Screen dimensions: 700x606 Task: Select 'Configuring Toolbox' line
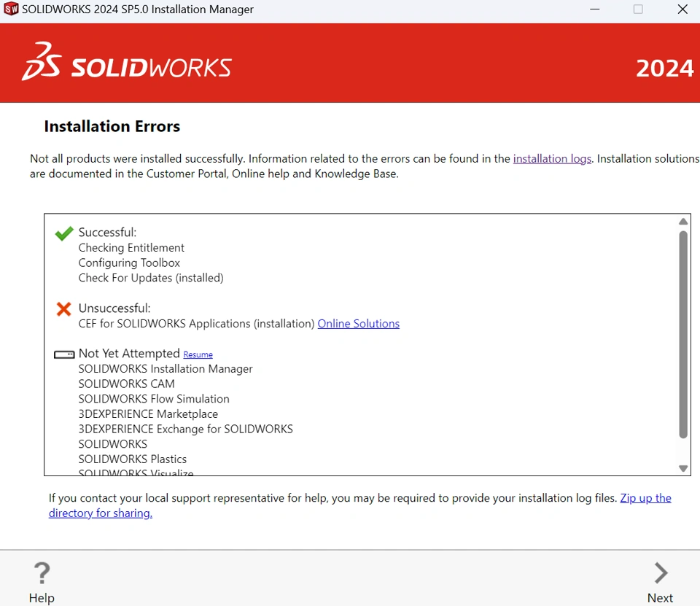coord(129,263)
